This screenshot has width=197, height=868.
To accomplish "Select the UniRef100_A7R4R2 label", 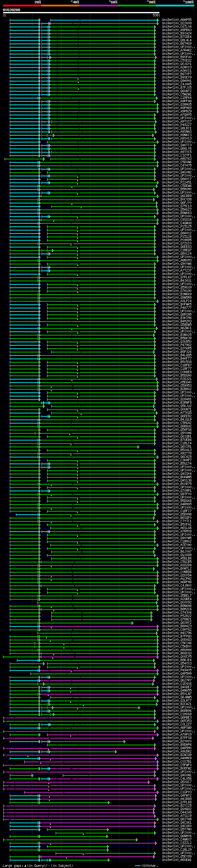I will pos(177,50).
